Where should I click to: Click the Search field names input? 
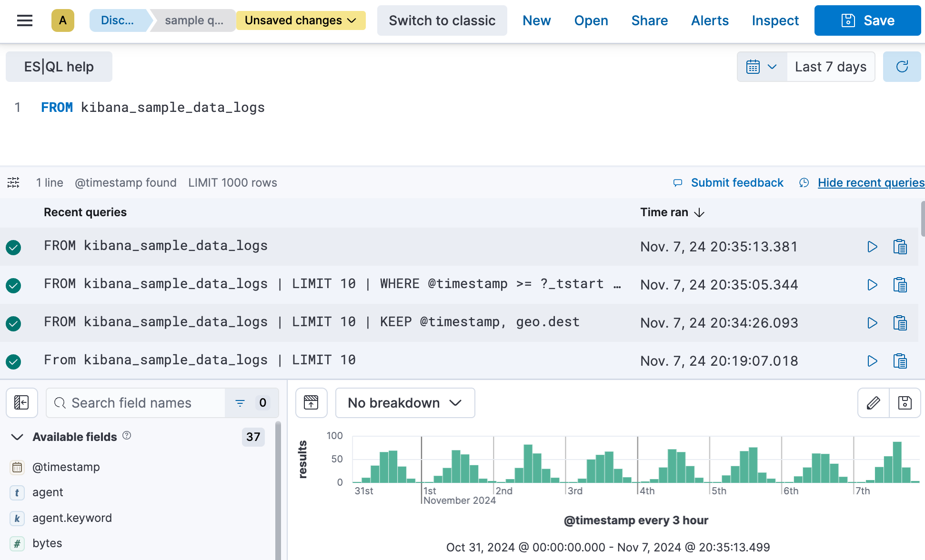click(138, 403)
